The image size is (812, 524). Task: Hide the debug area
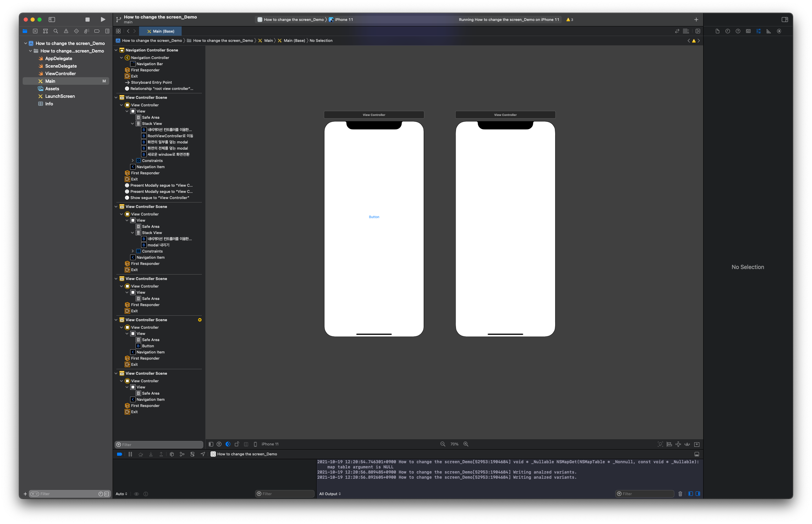click(x=697, y=454)
